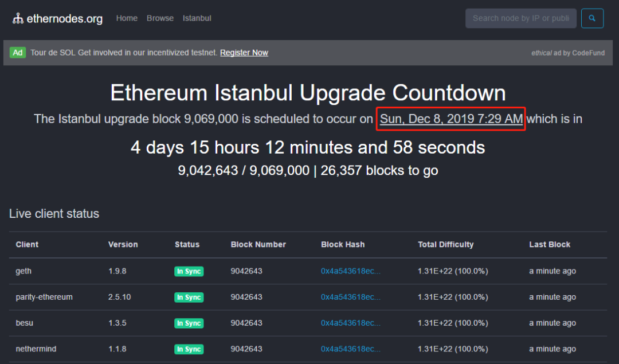Click besu total difficulty 1.31E+22 value
This screenshot has width=619, height=364.
453,323
